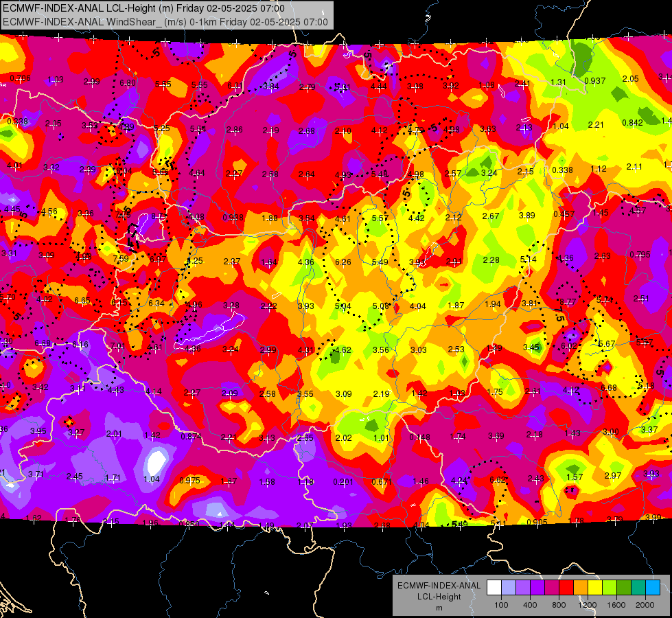
Task: Click the wind shear value 5.67
Action: [x=607, y=344]
